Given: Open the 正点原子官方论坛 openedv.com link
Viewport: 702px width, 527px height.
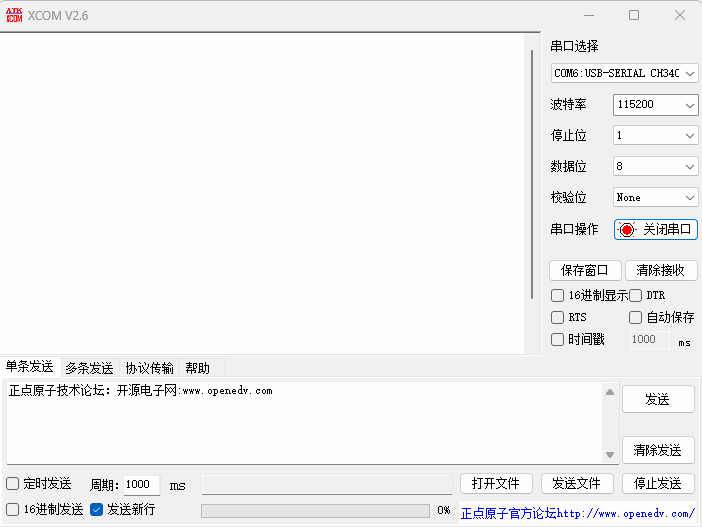Looking at the screenshot, I should click(578, 513).
